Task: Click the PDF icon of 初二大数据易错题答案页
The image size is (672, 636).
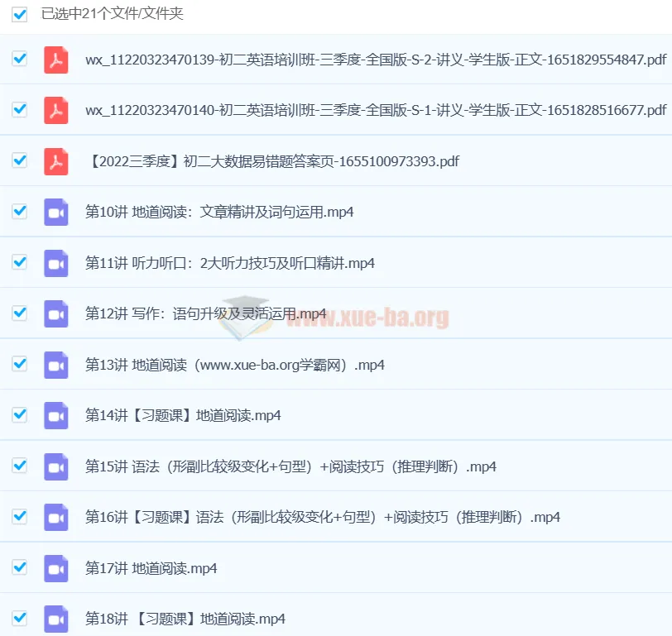Action: click(x=56, y=161)
